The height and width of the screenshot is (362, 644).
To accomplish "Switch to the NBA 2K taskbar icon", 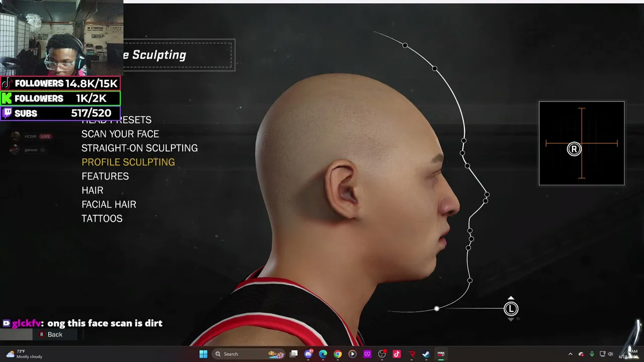I will 441,354.
